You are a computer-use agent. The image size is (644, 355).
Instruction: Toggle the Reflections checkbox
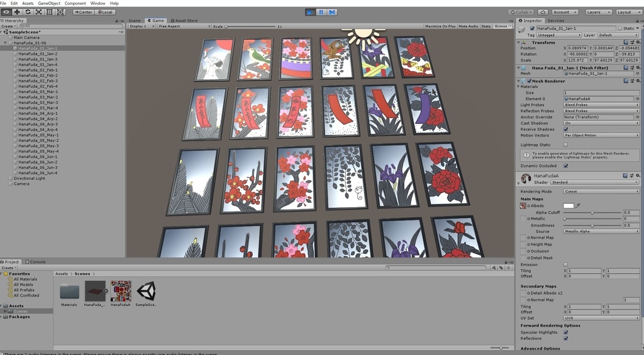566,339
